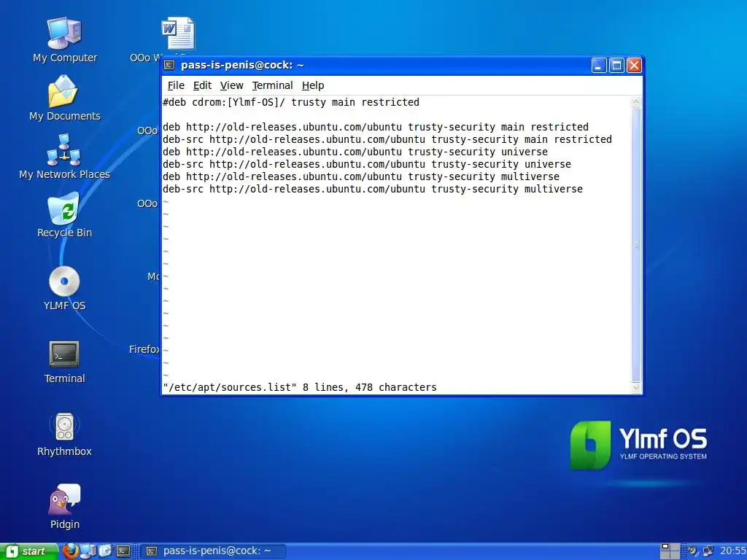The image size is (747, 560).
Task: Open the Help menu in terminal
Action: pyautogui.click(x=313, y=85)
